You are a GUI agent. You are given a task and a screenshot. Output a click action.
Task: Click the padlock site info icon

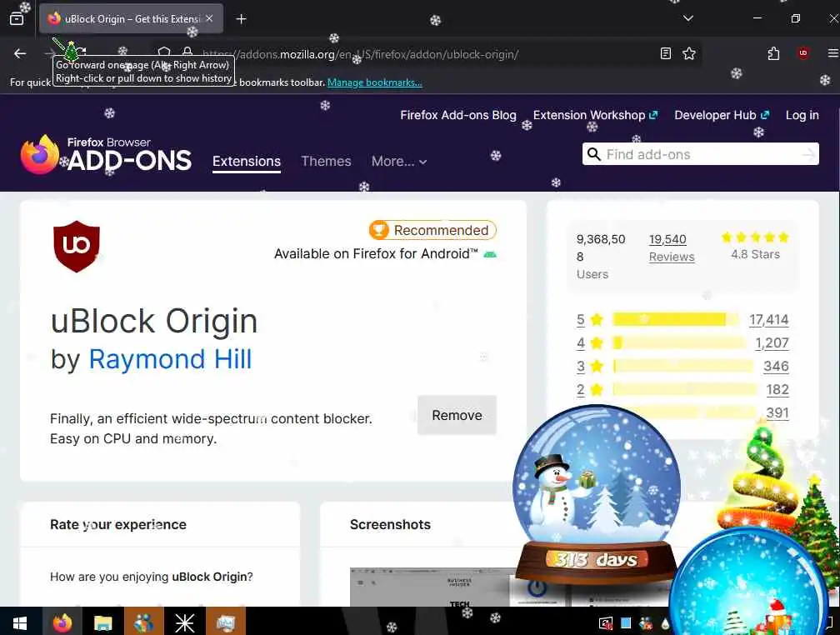click(187, 52)
